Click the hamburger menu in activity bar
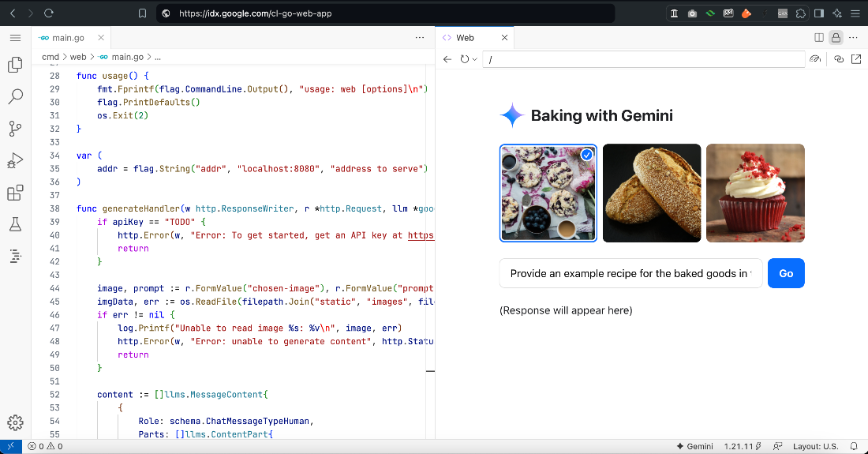This screenshot has height=454, width=868. [16, 38]
